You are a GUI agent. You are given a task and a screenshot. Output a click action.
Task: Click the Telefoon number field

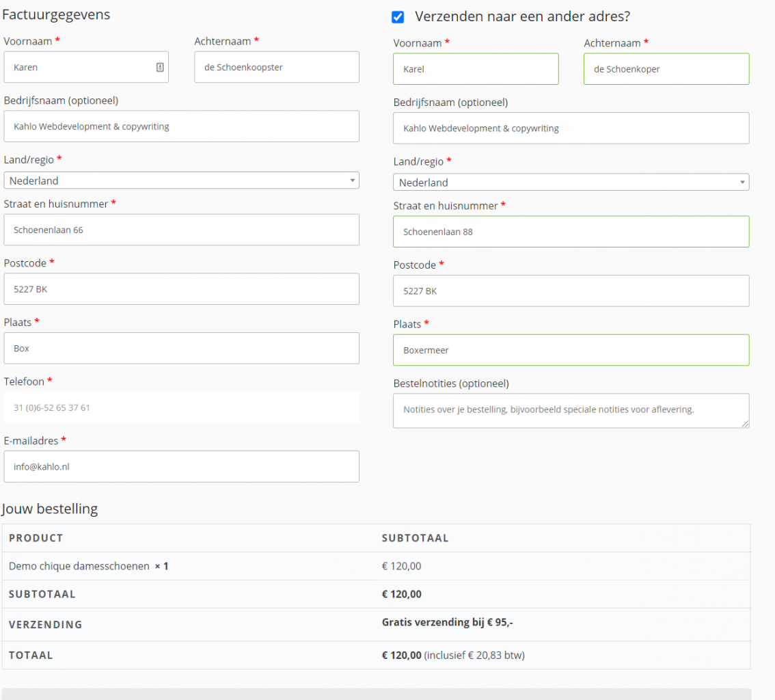(x=181, y=407)
